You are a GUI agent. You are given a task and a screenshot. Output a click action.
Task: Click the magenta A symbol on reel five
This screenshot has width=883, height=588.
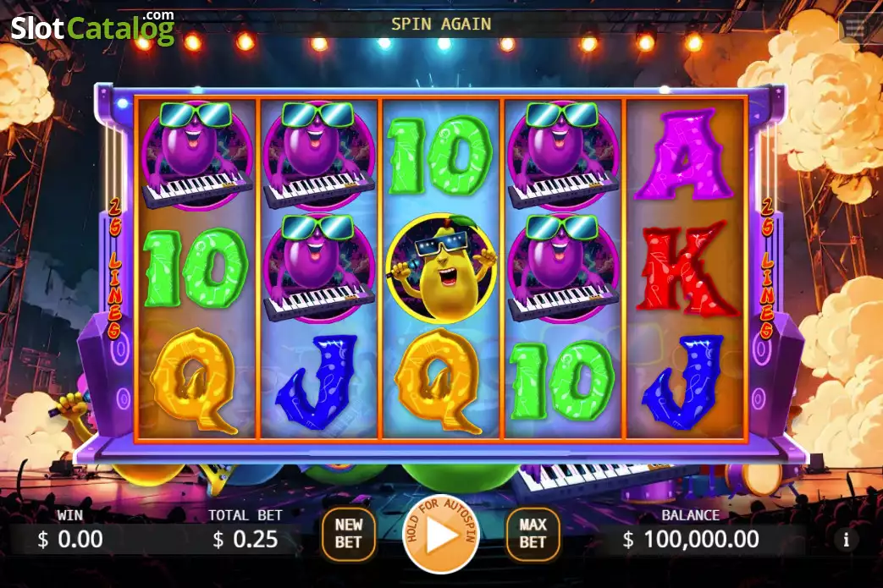pyautogui.click(x=686, y=154)
